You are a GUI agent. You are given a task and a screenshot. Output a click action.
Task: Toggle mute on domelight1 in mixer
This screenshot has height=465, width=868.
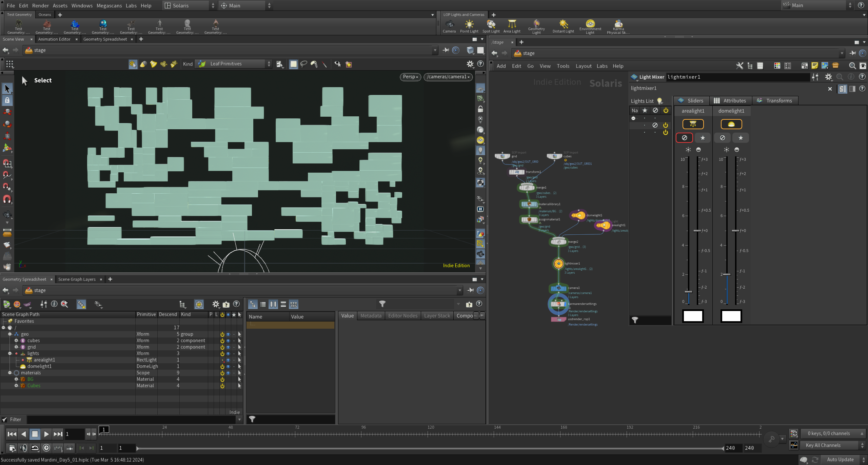722,138
